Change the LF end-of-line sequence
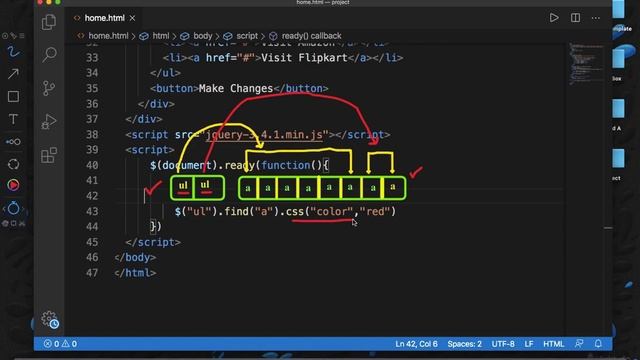This screenshot has width=640, height=360. [x=529, y=344]
